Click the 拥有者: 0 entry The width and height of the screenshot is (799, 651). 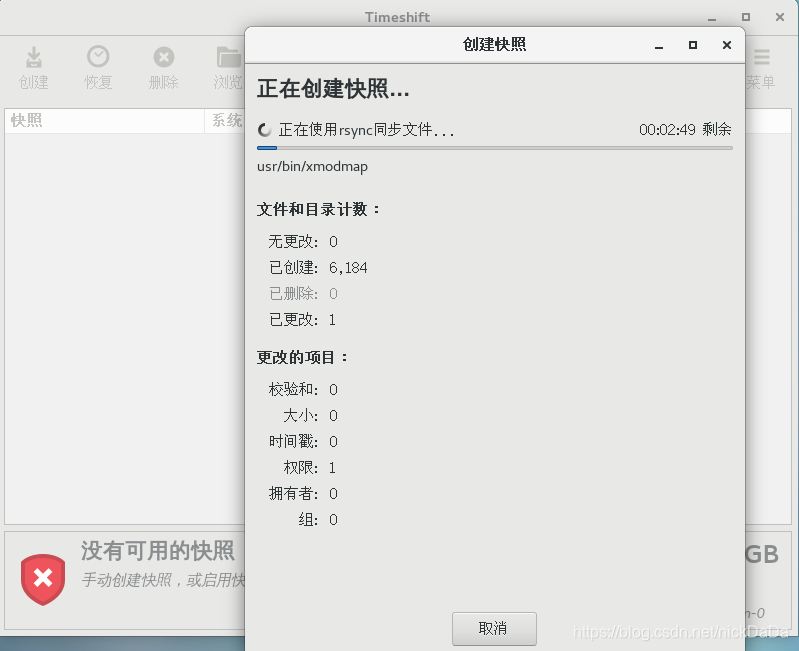pyautogui.click(x=303, y=494)
